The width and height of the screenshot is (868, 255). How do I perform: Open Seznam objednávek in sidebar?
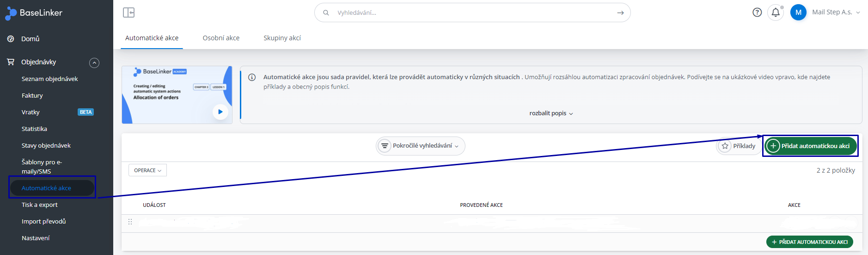[x=49, y=79]
